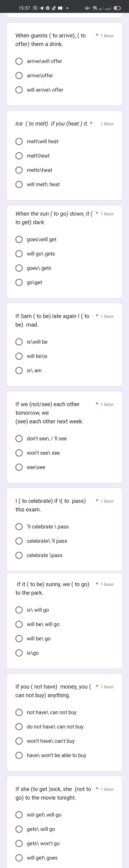Tap the YouTube notification icon
Screen dimensions: 129x868
point(60,8)
